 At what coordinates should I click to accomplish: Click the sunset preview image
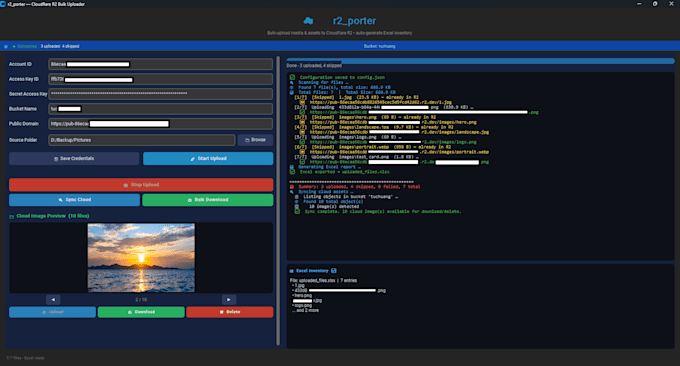(141, 258)
